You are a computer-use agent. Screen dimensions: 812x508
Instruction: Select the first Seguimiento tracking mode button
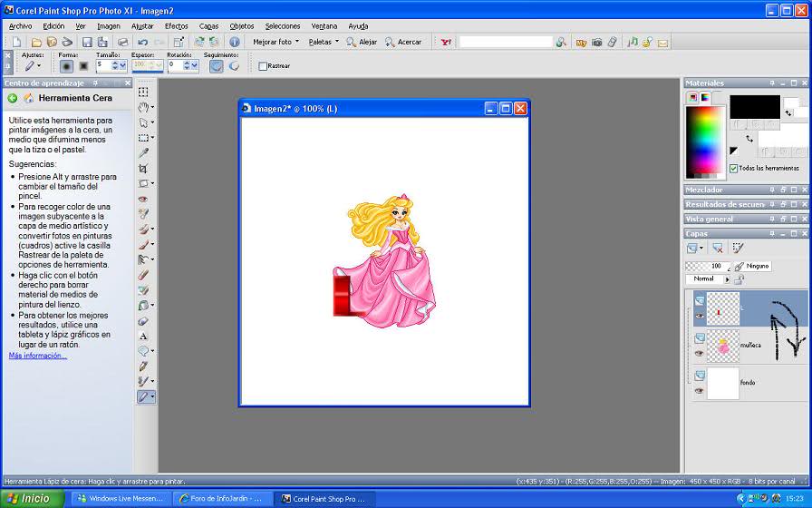(217, 66)
